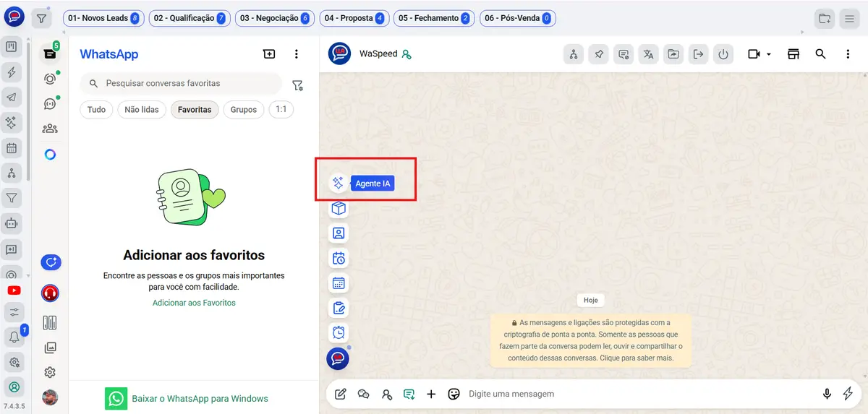The height and width of the screenshot is (414, 868).
Task: Click the chat bubbles icon in message bar
Action: click(364, 394)
